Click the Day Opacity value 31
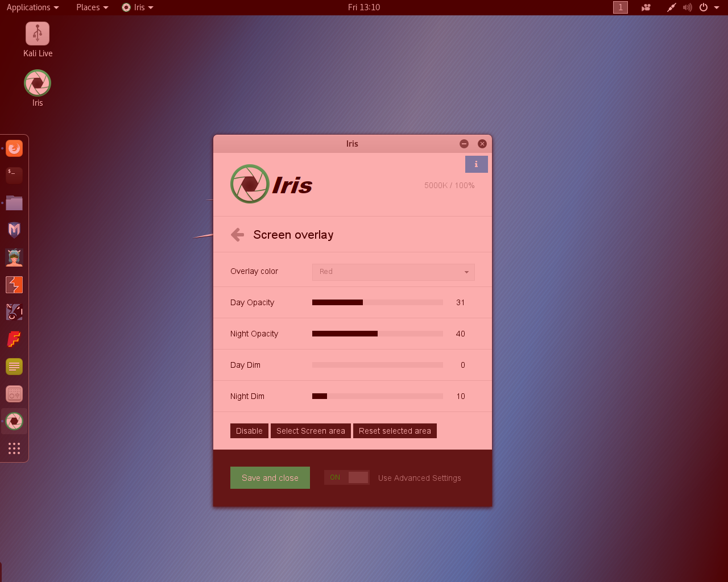 pos(461,302)
